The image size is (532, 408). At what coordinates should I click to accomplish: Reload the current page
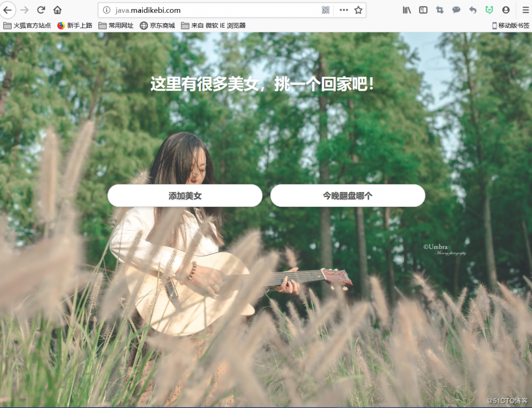[x=41, y=10]
